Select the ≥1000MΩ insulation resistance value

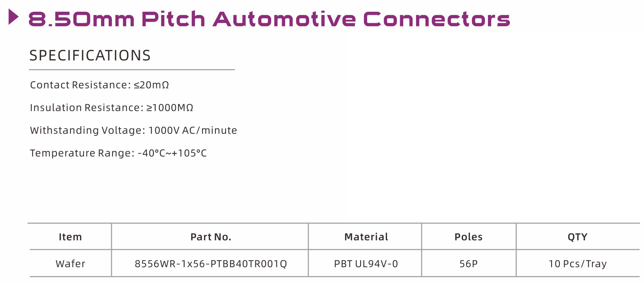170,108
